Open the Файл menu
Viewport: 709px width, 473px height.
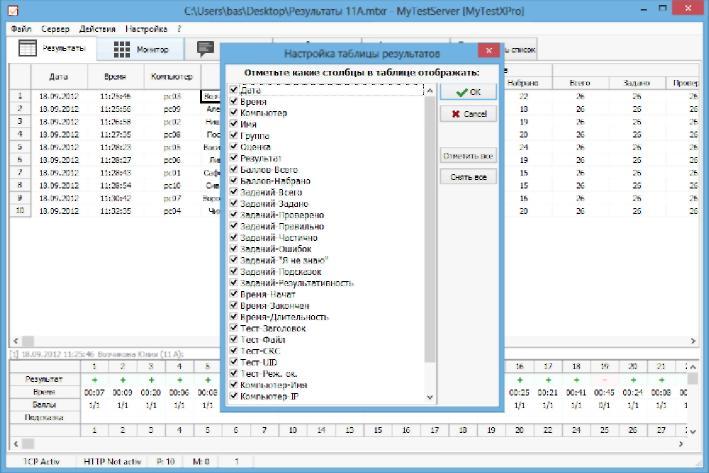pyautogui.click(x=21, y=29)
